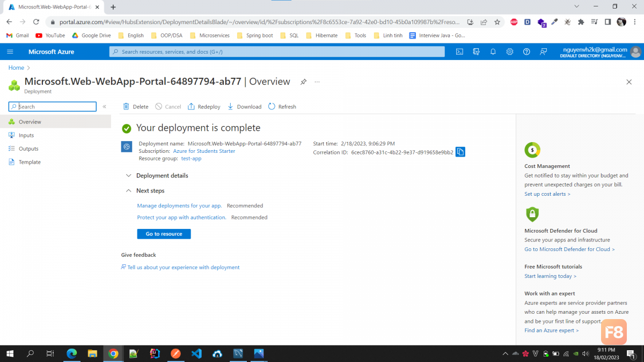The image size is (644, 362).
Task: Open the YouTube bookmark
Action: tap(50, 35)
